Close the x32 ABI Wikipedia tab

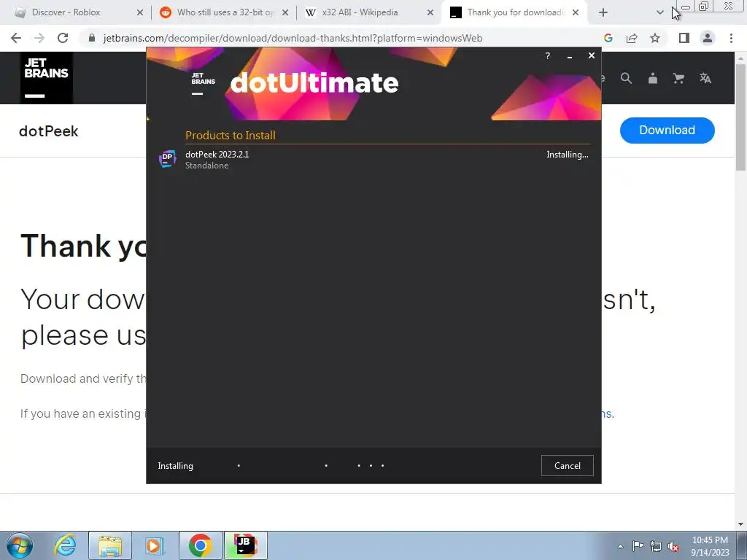pyautogui.click(x=430, y=13)
